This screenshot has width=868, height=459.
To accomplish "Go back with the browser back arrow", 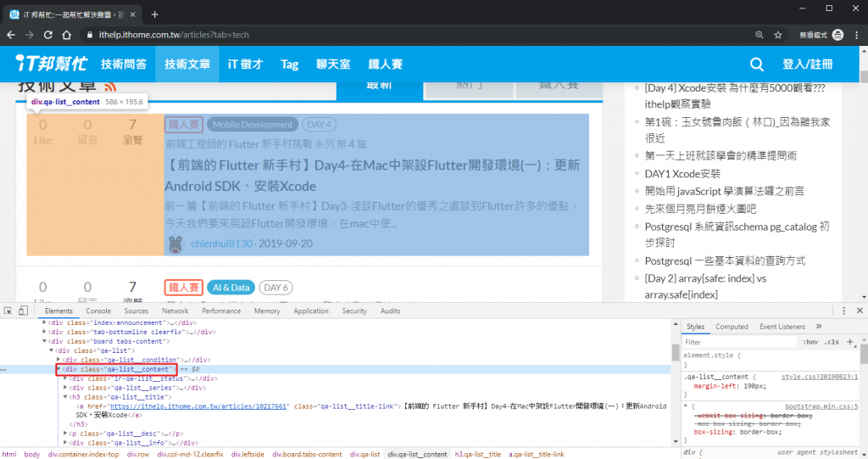I will (x=11, y=35).
